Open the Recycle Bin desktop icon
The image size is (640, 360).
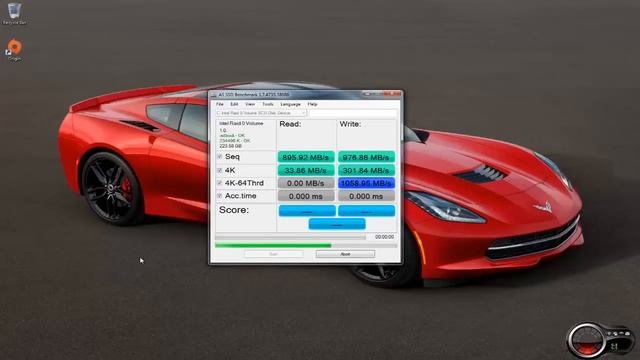click(x=14, y=13)
